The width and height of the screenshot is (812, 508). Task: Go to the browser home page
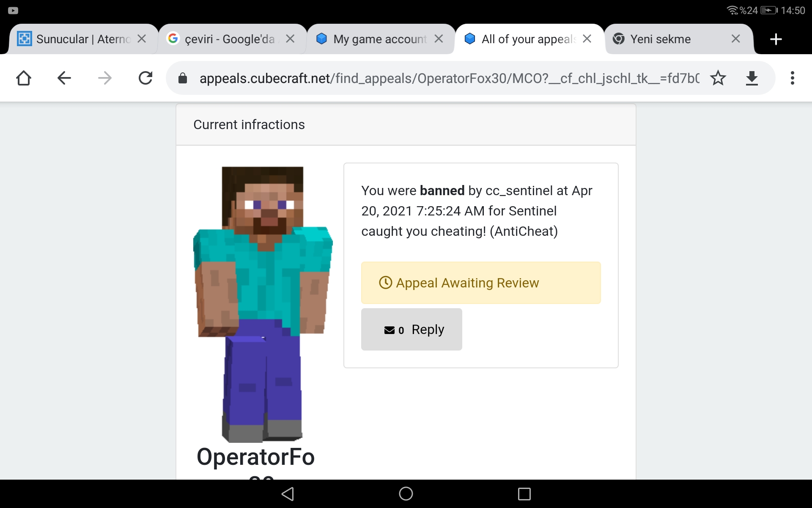(24, 78)
